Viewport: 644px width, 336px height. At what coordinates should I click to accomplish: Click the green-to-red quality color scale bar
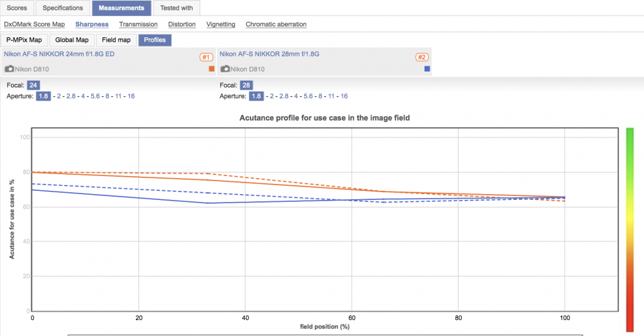630,230
